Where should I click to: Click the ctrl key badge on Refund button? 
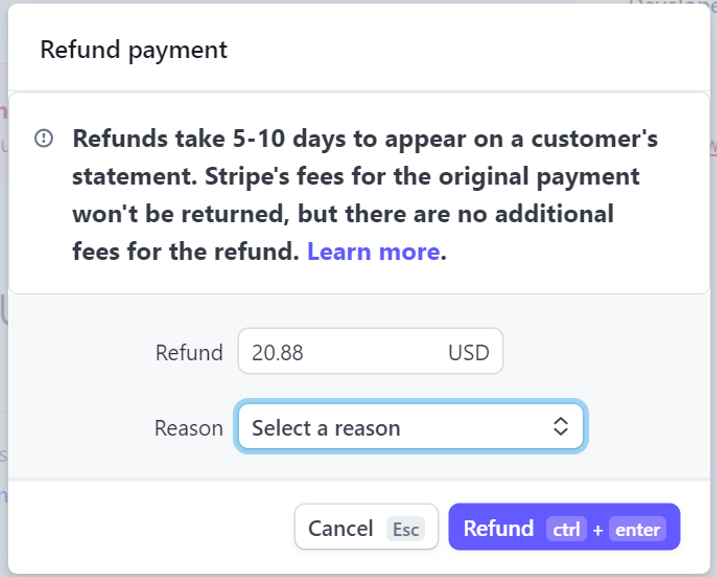point(565,529)
